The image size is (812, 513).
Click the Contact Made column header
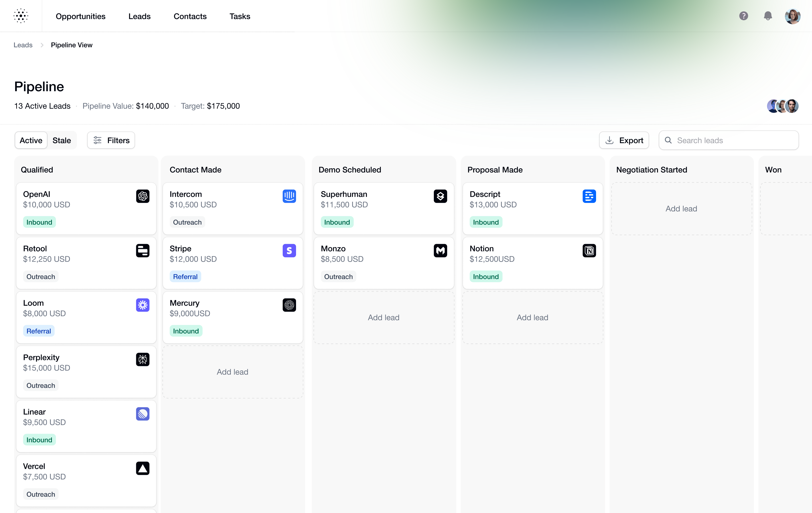coord(196,170)
